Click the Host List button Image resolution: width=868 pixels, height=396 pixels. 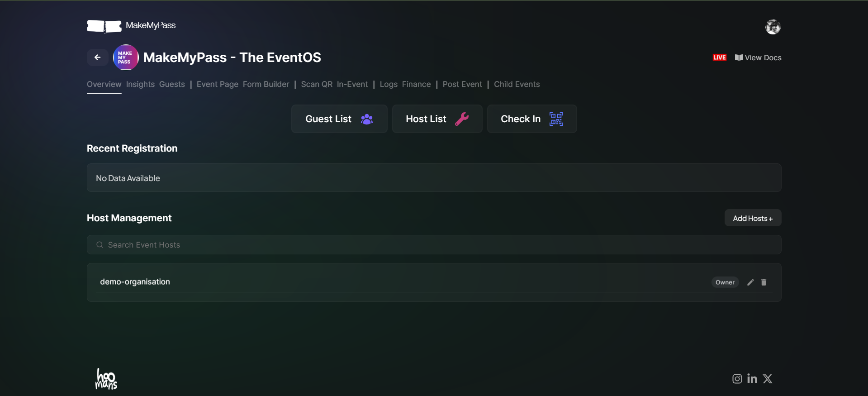click(x=437, y=119)
